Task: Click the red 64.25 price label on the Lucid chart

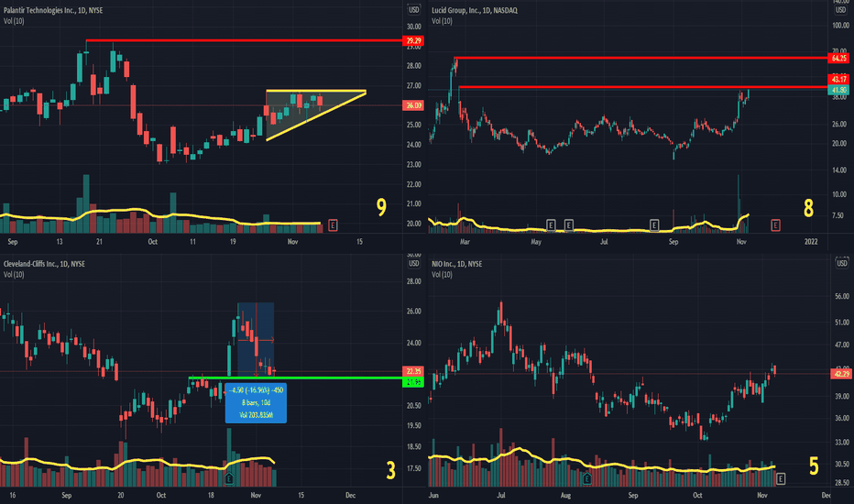Action: point(838,58)
